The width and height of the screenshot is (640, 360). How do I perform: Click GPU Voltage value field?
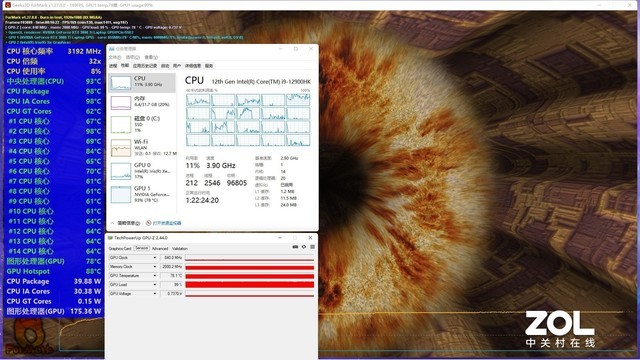point(171,293)
